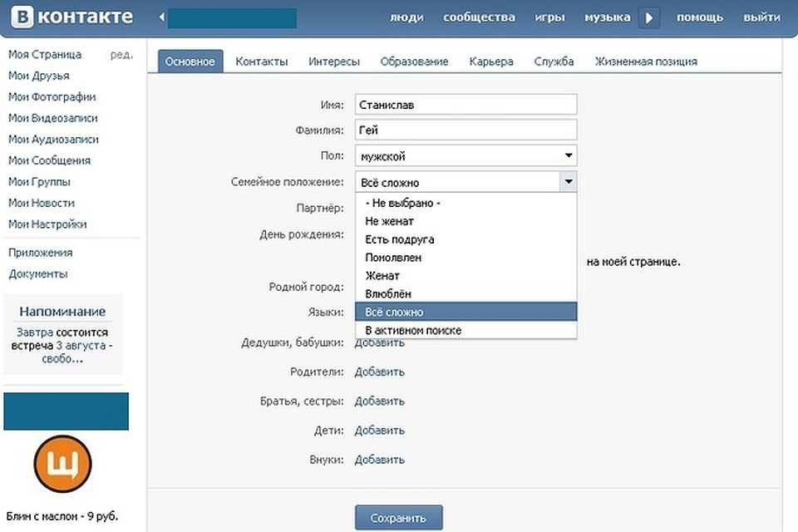
Task: Open Документы in sidebar
Action: [x=37, y=273]
